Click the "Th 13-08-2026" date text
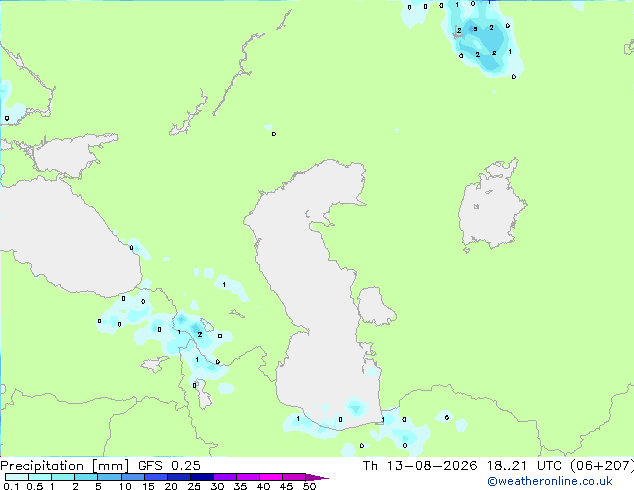Image resolution: width=634 pixels, height=490 pixels. tap(420, 466)
